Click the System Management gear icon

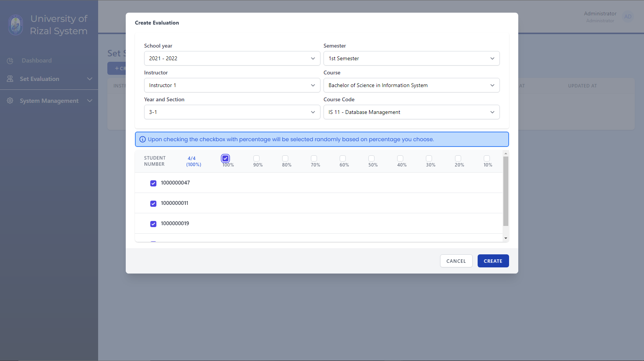[x=10, y=101]
